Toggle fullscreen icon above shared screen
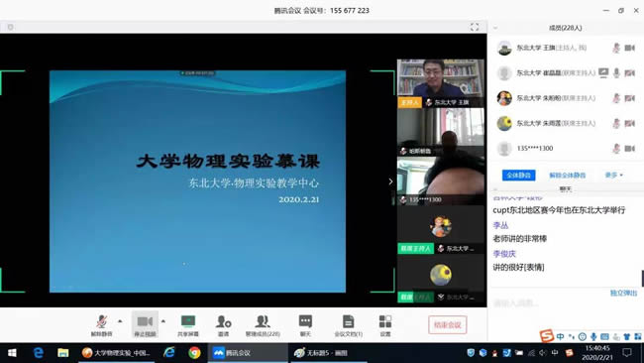This screenshot has width=644, height=363. [x=475, y=27]
